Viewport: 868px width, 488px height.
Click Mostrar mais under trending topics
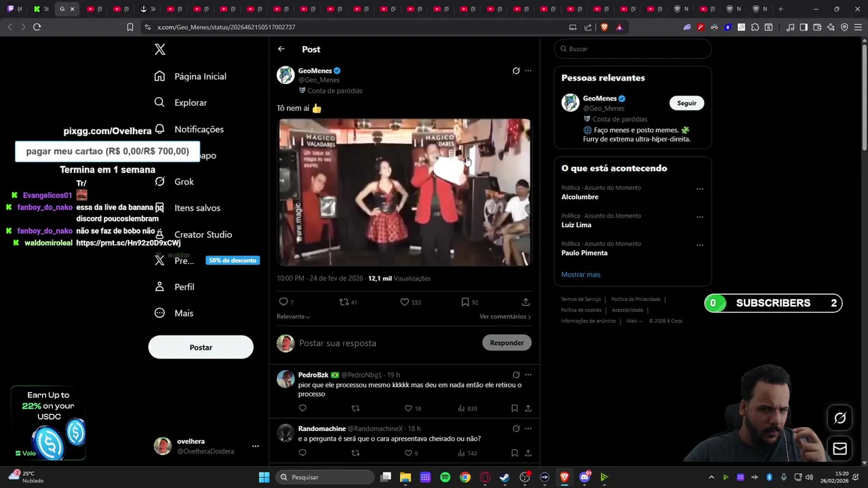[581, 274]
